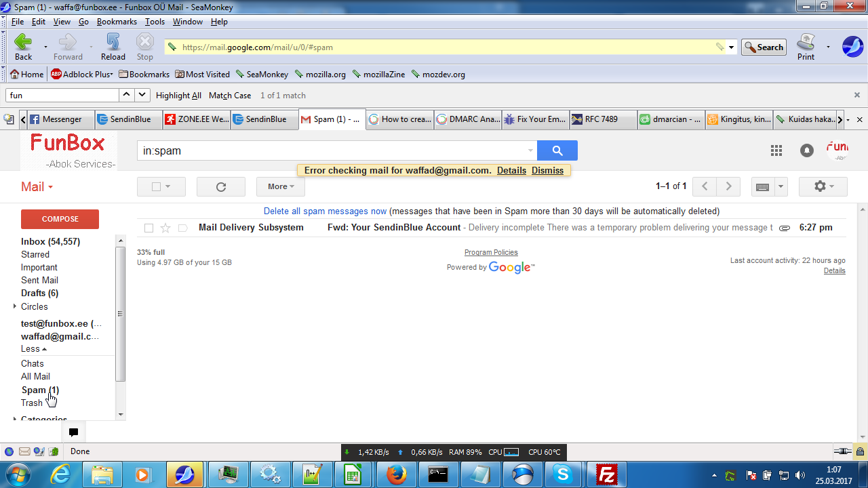Expand the Circles label
Image resolution: width=868 pixels, height=488 pixels.
15,306
